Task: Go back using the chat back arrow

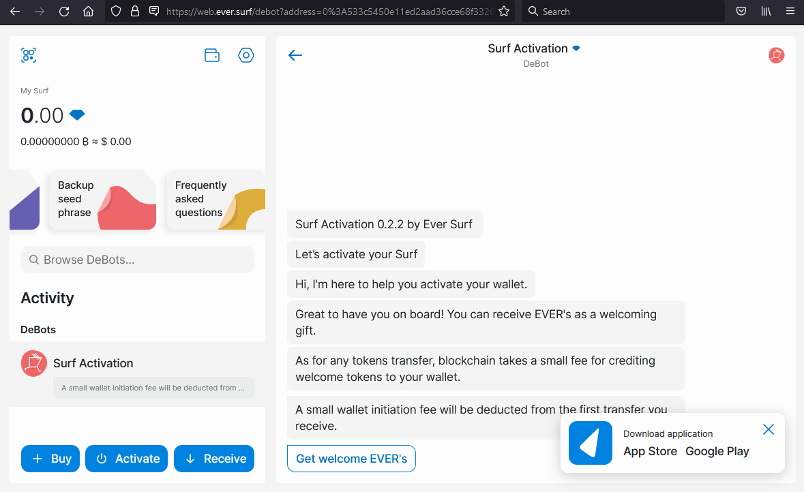Action: click(x=295, y=55)
